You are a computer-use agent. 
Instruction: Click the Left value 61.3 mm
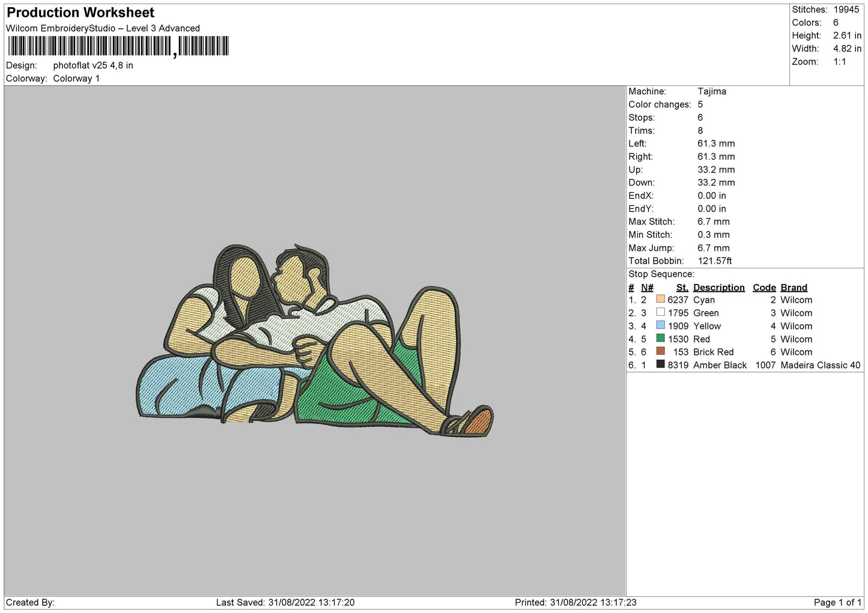coord(716,143)
